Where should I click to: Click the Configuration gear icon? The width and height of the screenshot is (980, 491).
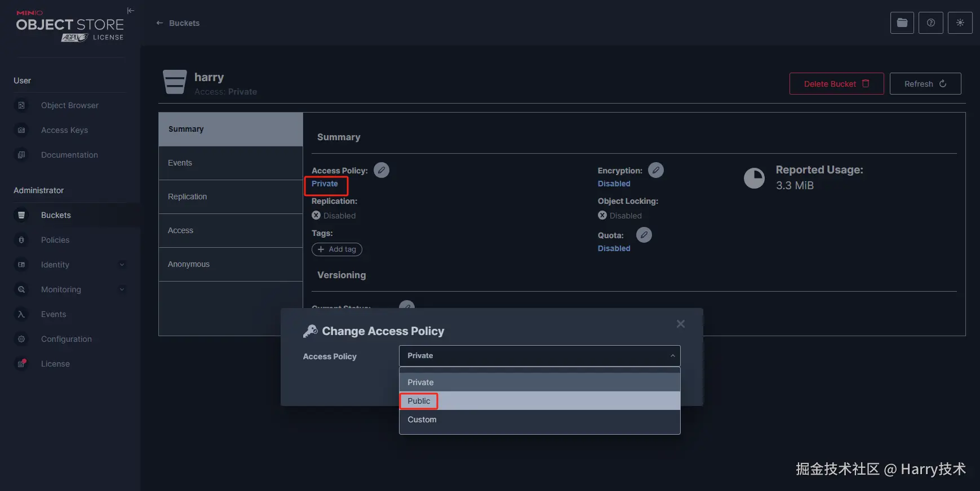pyautogui.click(x=21, y=339)
